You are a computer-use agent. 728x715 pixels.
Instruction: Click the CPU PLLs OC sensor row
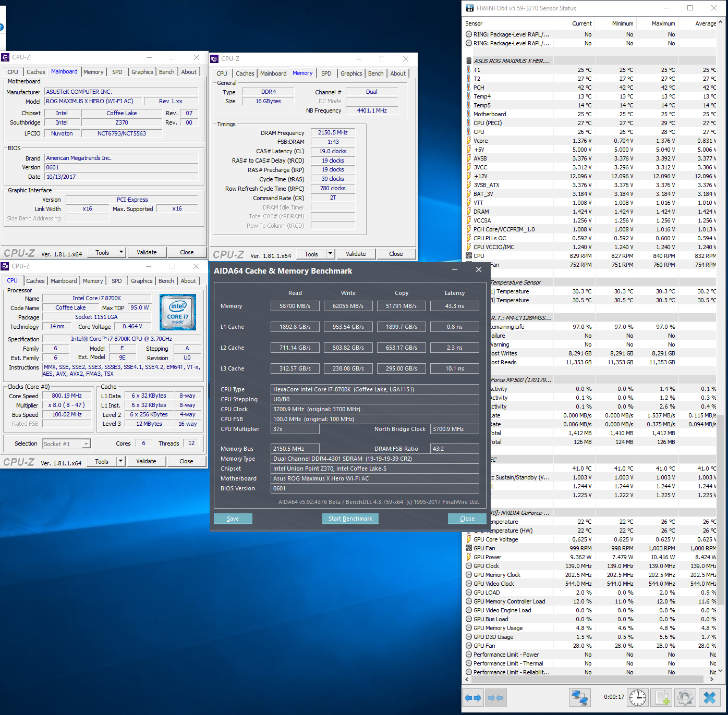(590, 238)
